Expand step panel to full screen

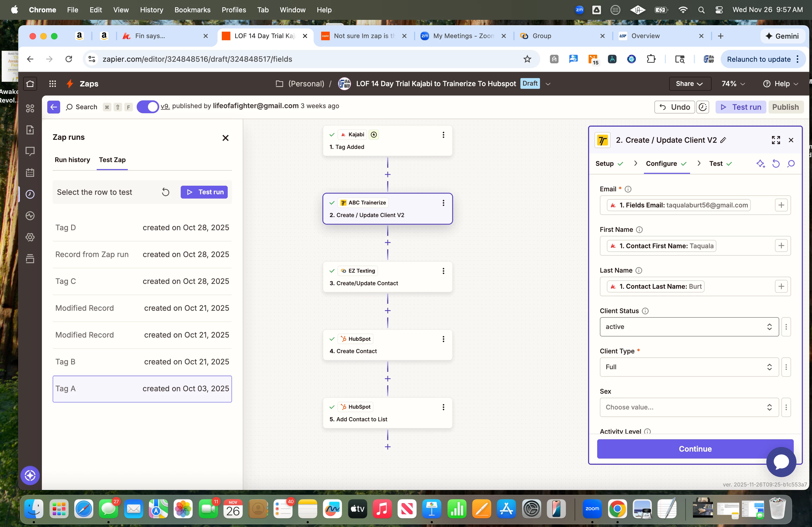pos(775,140)
